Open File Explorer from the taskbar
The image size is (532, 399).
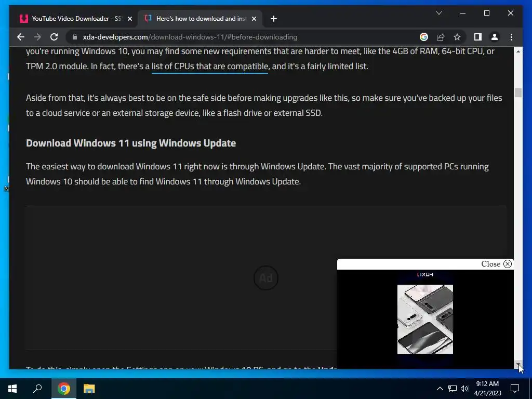point(89,389)
